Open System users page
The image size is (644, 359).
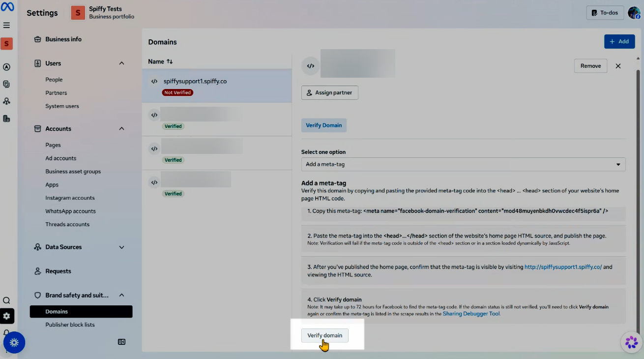pyautogui.click(x=62, y=106)
